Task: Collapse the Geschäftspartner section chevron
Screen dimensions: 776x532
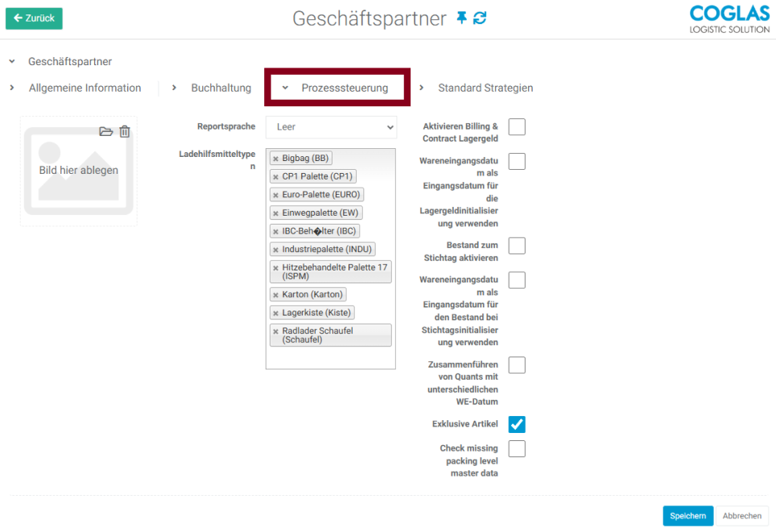Action: point(12,62)
